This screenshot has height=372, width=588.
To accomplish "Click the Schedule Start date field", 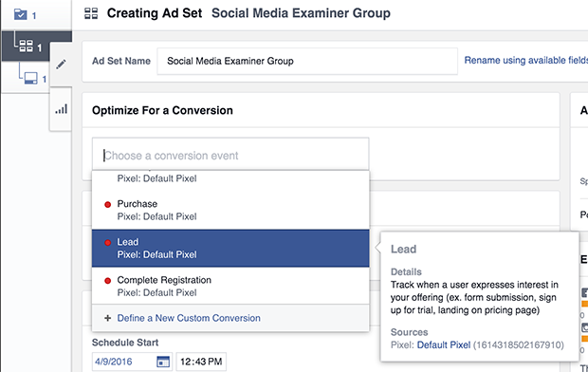I will [x=132, y=362].
